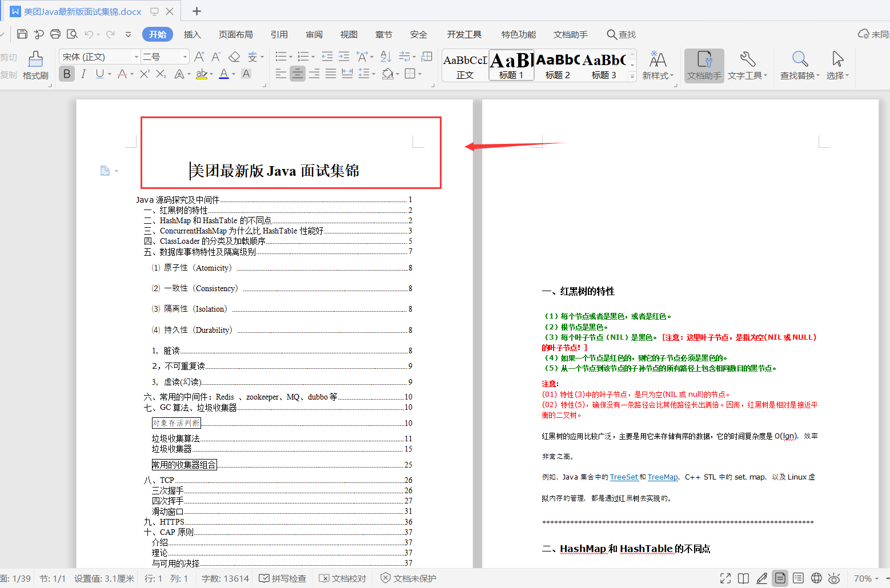Toggle Strikethrough formatting
This screenshot has height=588, width=890.
click(122, 74)
